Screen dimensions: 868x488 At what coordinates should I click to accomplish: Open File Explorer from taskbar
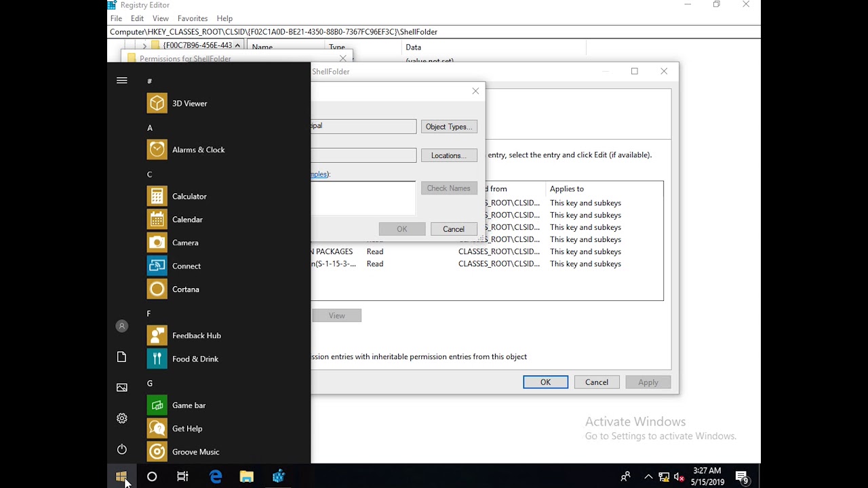tap(246, 476)
